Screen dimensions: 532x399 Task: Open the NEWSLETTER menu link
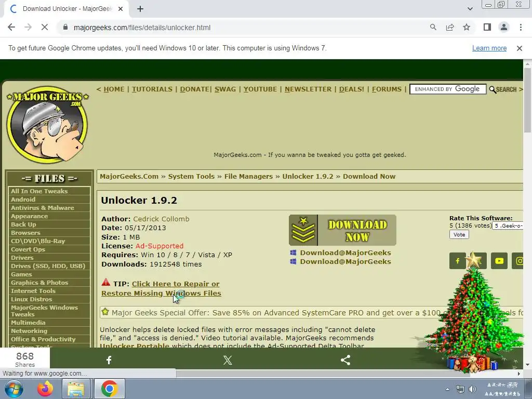point(308,89)
